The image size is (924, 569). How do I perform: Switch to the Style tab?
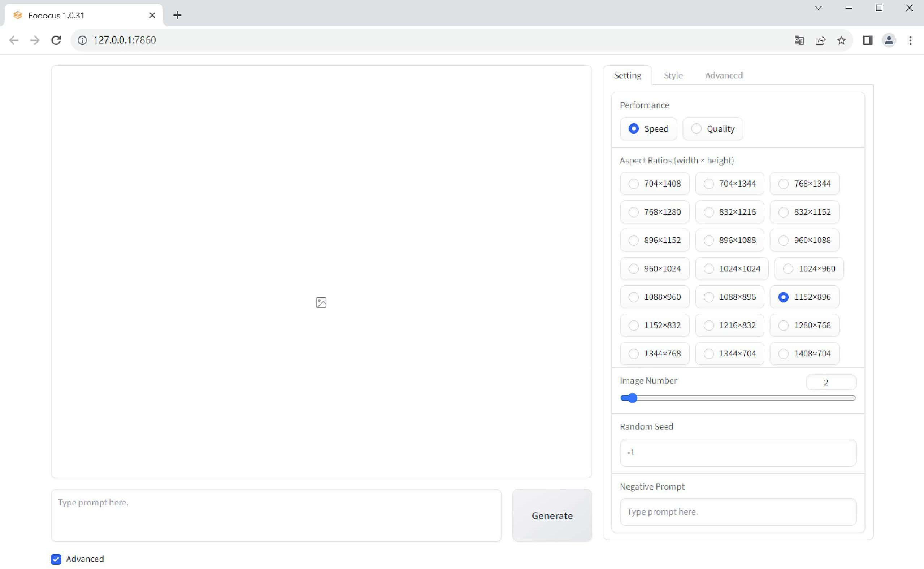[x=673, y=75]
